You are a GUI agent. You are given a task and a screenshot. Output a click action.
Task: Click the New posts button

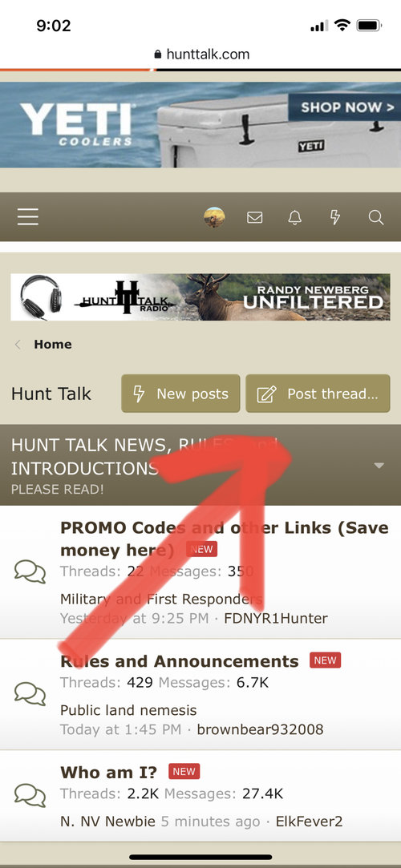(x=180, y=394)
